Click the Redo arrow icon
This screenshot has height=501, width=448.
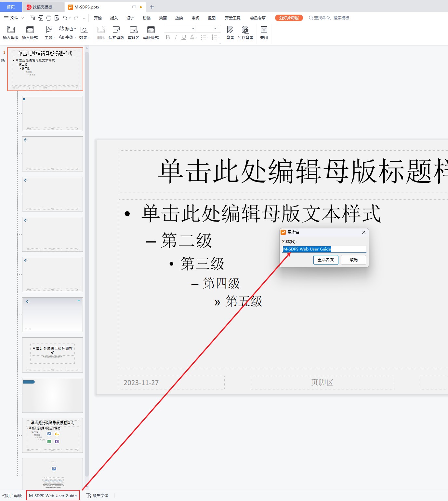pos(76,18)
